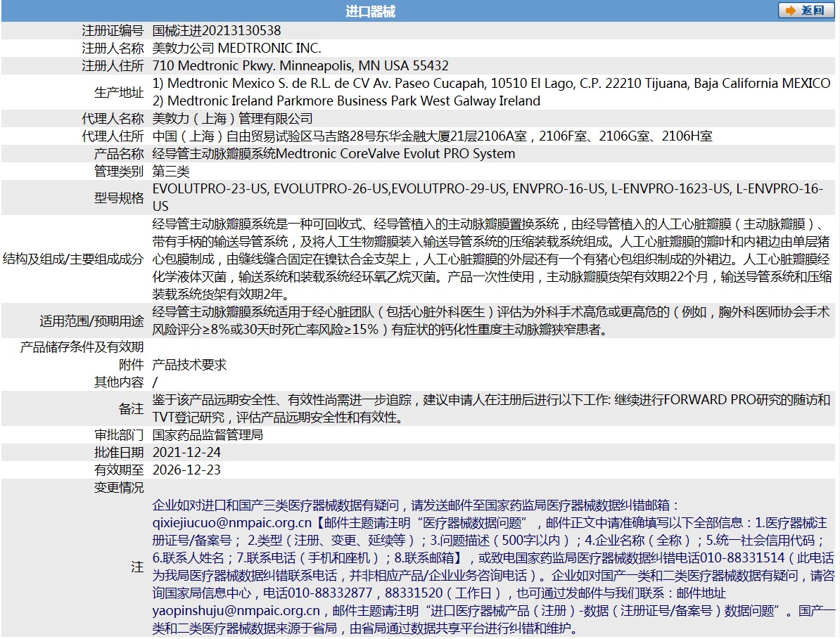840x639 pixels.
Task: Click the 注册人名称 label
Action: tap(113, 49)
